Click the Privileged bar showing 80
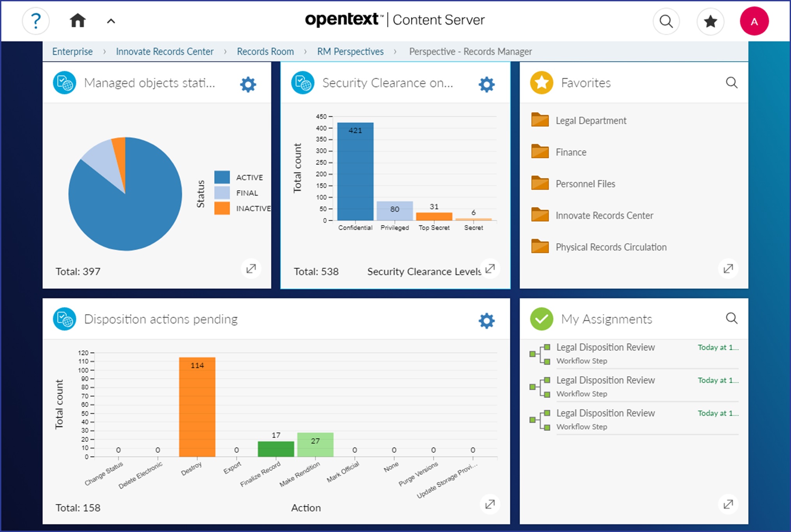This screenshot has height=532, width=791. click(x=395, y=211)
